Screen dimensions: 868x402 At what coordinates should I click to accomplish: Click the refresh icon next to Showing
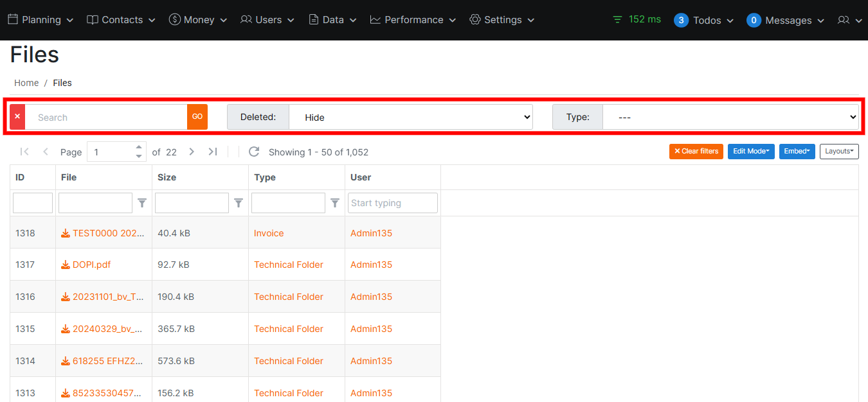tap(254, 152)
